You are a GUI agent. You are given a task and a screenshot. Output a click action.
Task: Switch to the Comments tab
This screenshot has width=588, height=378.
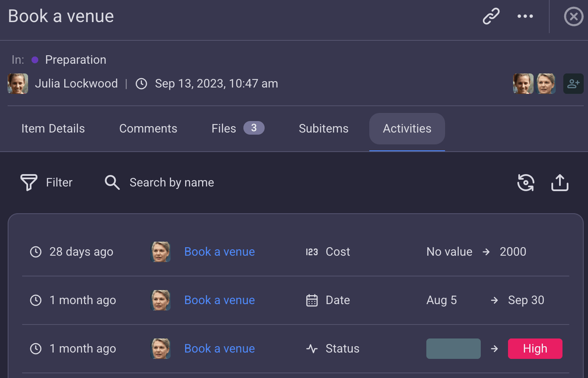tap(148, 128)
